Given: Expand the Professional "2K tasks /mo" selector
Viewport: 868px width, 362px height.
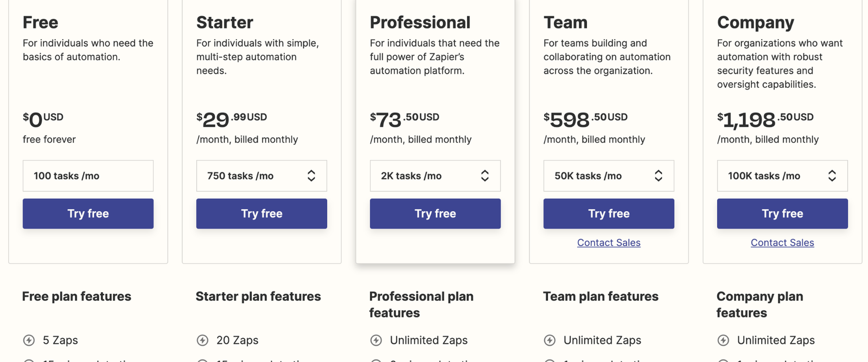Looking at the screenshot, I should (x=435, y=176).
